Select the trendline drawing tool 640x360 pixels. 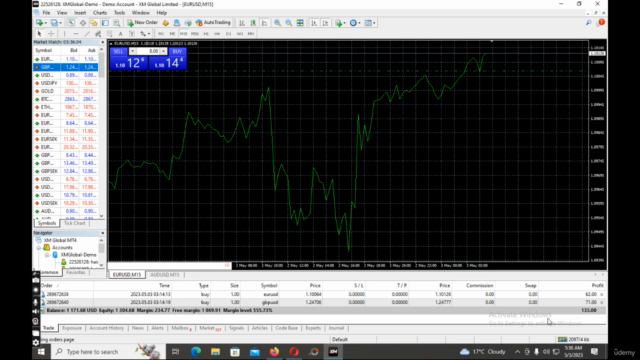(87, 34)
